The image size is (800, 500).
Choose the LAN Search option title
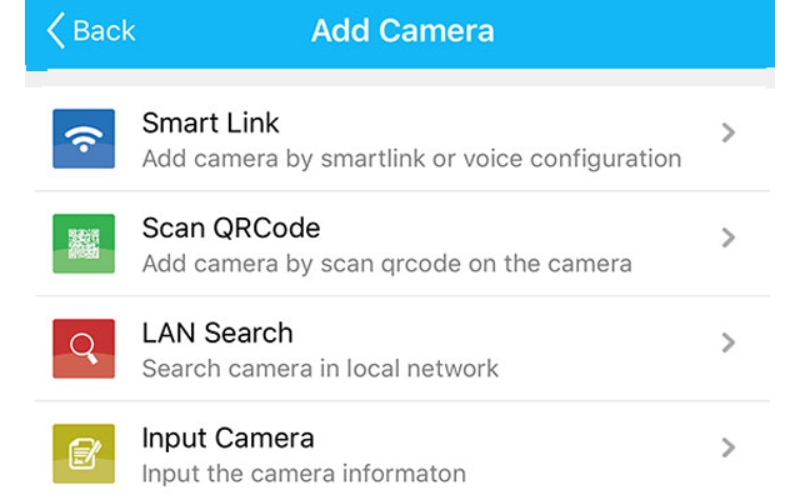217,333
